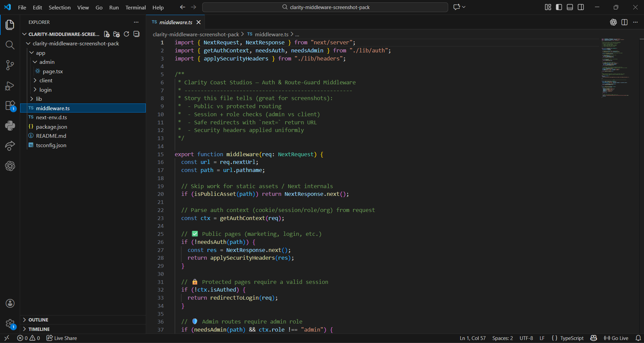The image size is (644, 343).
Task: Select the middleware.ts editor tab
Action: (175, 22)
